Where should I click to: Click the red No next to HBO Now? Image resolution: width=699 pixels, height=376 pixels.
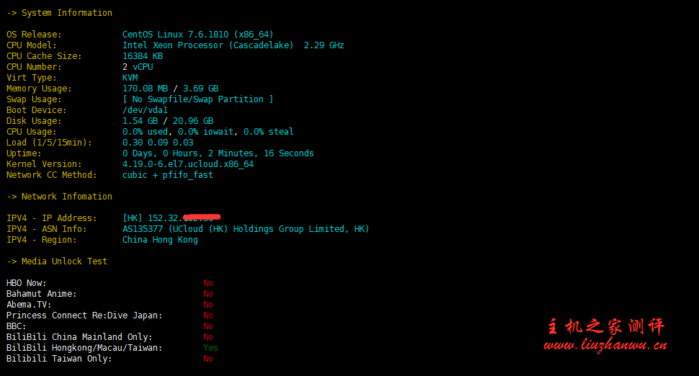pos(208,283)
